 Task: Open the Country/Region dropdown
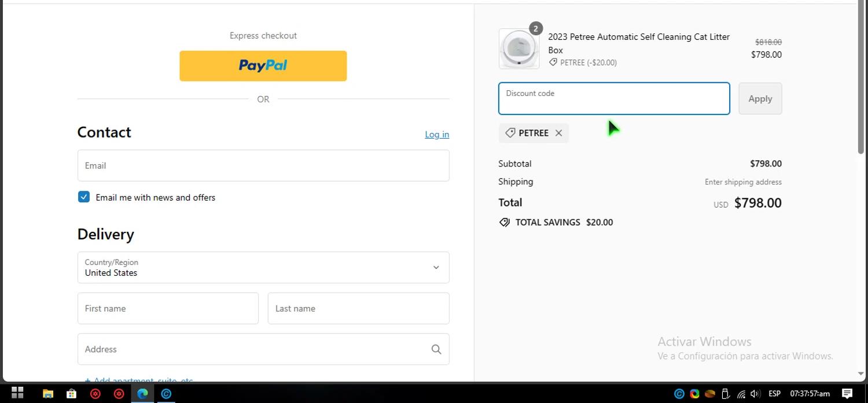pyautogui.click(x=263, y=267)
